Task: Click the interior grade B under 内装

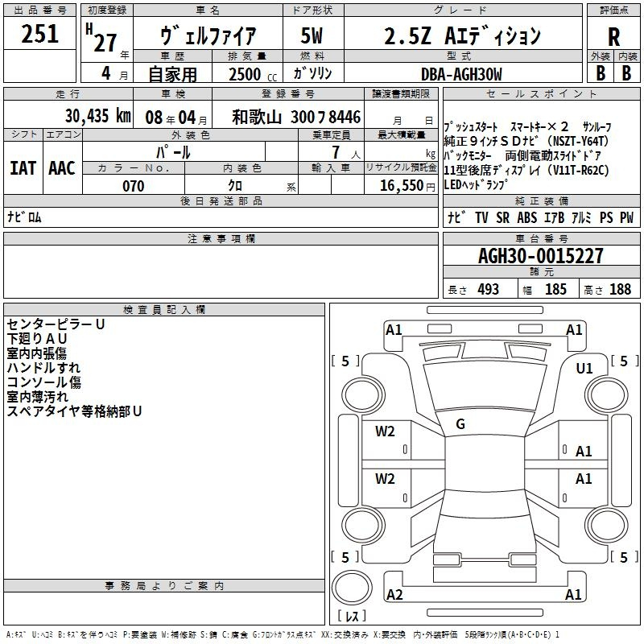Action: (x=626, y=73)
